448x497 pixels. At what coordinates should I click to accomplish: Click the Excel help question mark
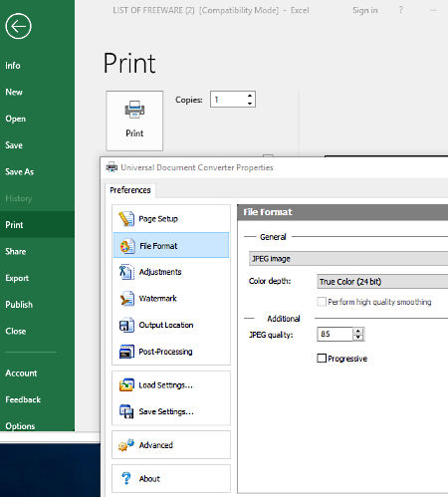[x=401, y=10]
